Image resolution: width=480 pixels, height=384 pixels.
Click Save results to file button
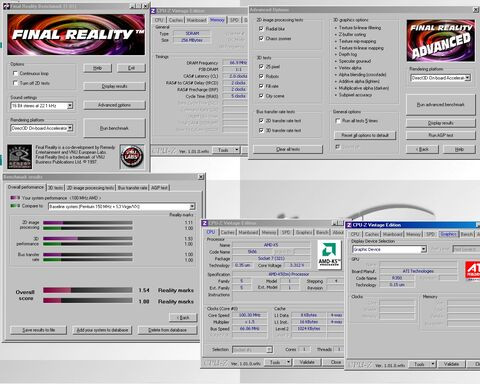click(38, 330)
